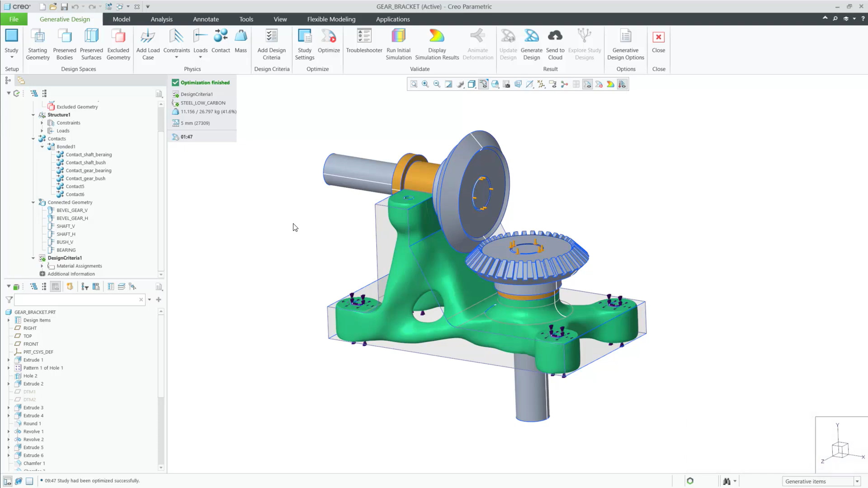Click Generate Design icon
The height and width of the screenshot is (488, 868).
pos(532,36)
